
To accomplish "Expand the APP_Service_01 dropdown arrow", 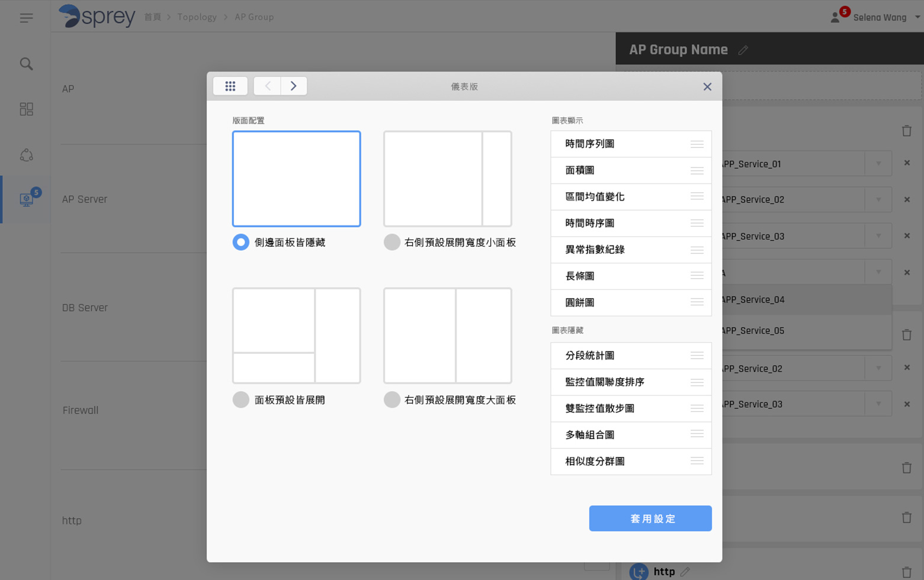I will 878,164.
